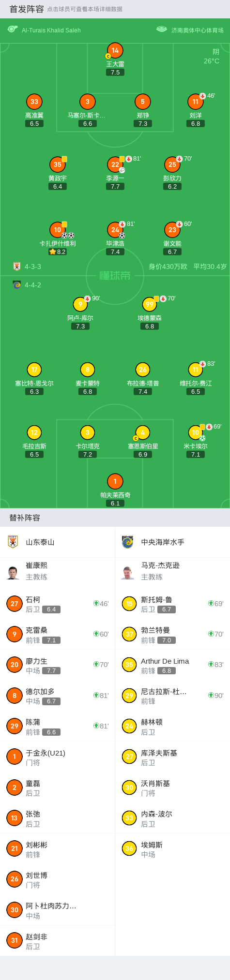Click the referee whistle icon
This screenshot has height=980, width=230.
pyautogui.click(x=13, y=30)
